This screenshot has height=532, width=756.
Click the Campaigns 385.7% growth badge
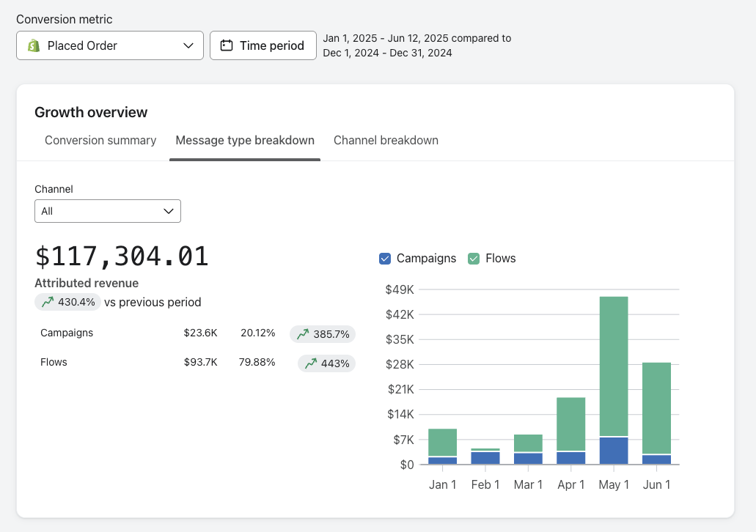[323, 334]
